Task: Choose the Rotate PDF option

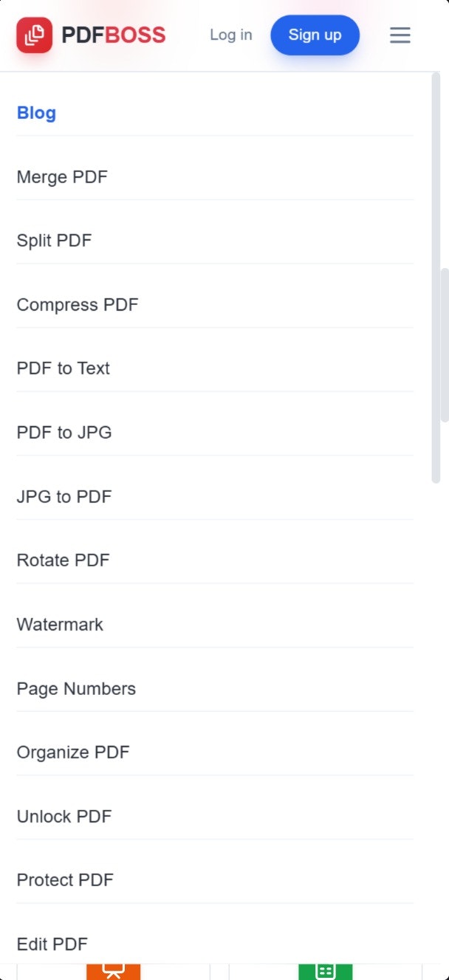Action: pyautogui.click(x=63, y=560)
